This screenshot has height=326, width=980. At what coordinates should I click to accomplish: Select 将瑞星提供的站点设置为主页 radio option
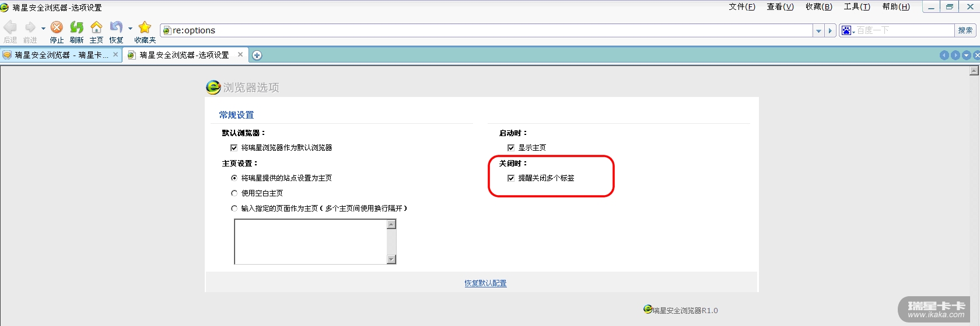point(234,178)
